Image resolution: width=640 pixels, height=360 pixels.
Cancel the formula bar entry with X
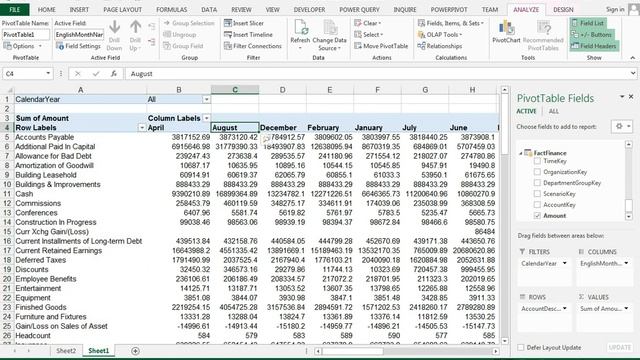(78, 73)
